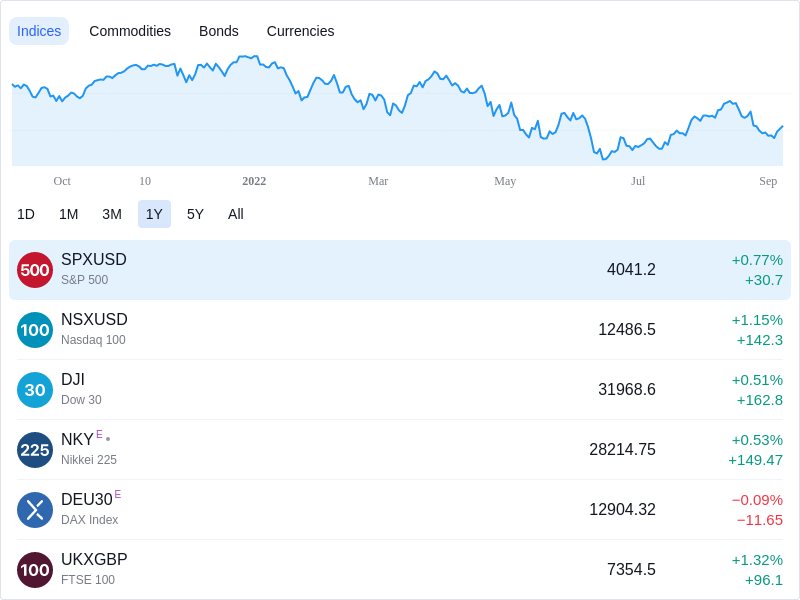This screenshot has height=600, width=800.
Task: Open the Bonds tab
Action: pos(219,31)
